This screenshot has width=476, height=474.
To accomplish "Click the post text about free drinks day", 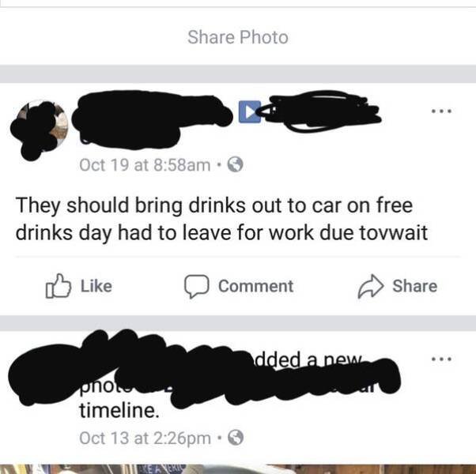I will (x=221, y=220).
